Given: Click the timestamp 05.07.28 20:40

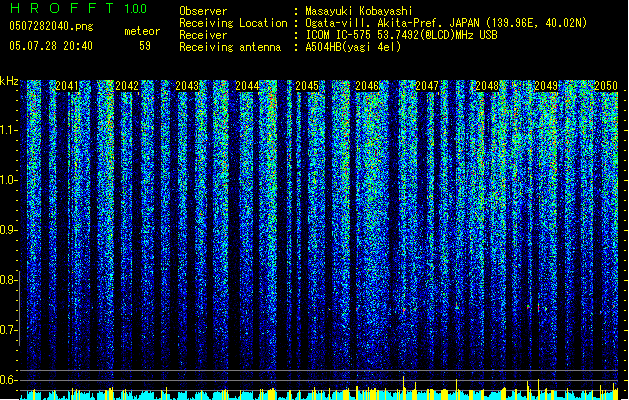Looking at the screenshot, I should pyautogui.click(x=51, y=46).
